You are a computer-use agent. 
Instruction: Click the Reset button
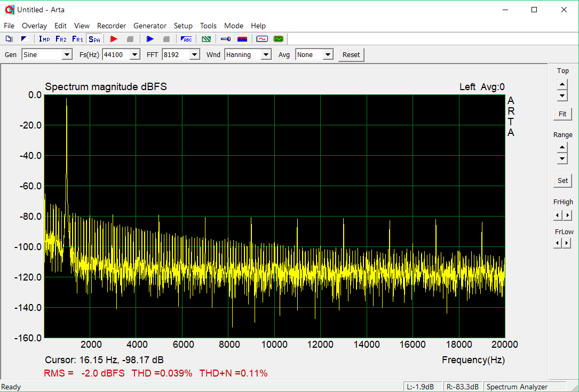[x=351, y=54]
